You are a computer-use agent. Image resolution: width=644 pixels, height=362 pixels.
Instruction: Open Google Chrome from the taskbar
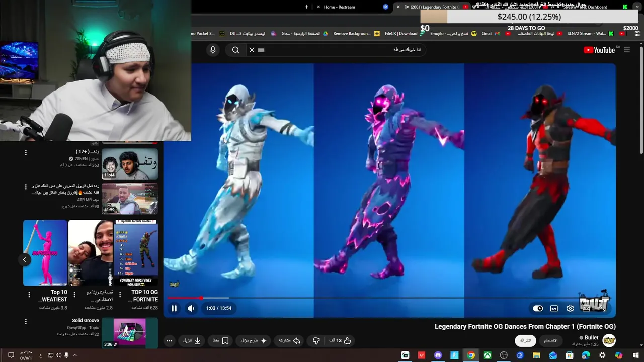[x=470, y=355]
